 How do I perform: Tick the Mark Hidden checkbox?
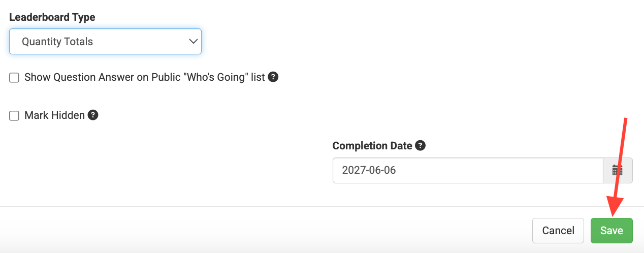[14, 116]
